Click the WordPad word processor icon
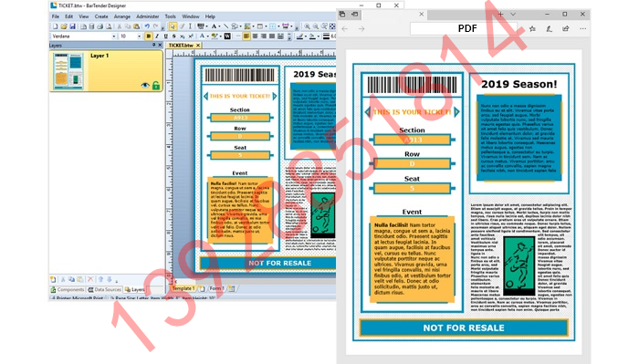Viewport: 639px width, 364px height. pos(227,36)
